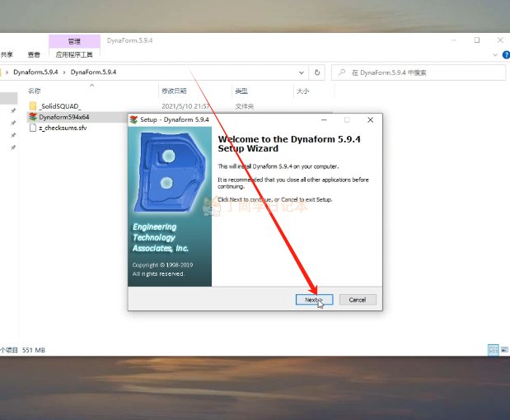
Task: Cancel the Dynaform setup wizard
Action: click(358, 300)
